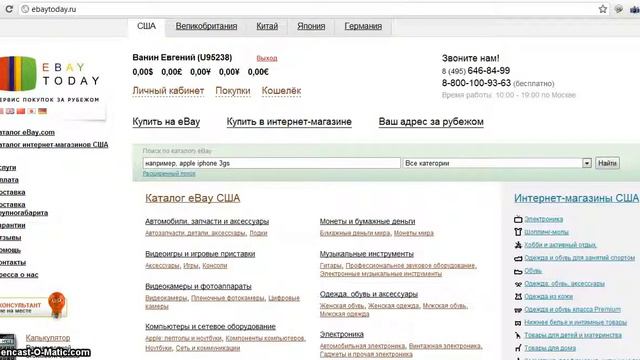The height and width of the screenshot is (360, 640).
Task: Click the icon beside Одежда из кожи
Action: (518, 296)
